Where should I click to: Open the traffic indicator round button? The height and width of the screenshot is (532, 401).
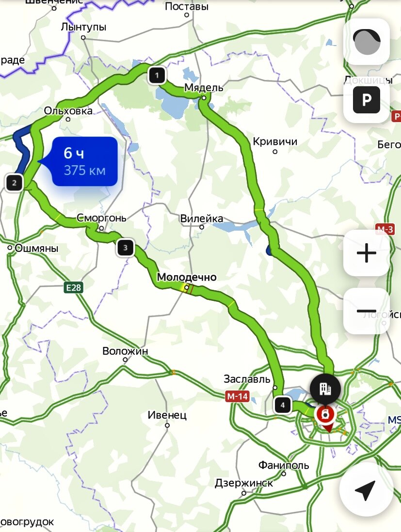[367, 41]
